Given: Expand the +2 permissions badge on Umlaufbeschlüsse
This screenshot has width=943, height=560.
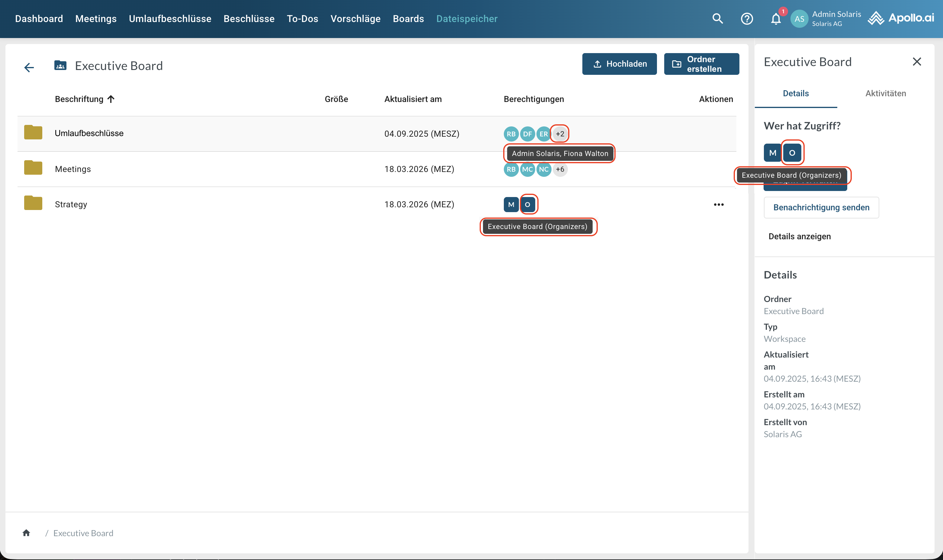Looking at the screenshot, I should [560, 134].
